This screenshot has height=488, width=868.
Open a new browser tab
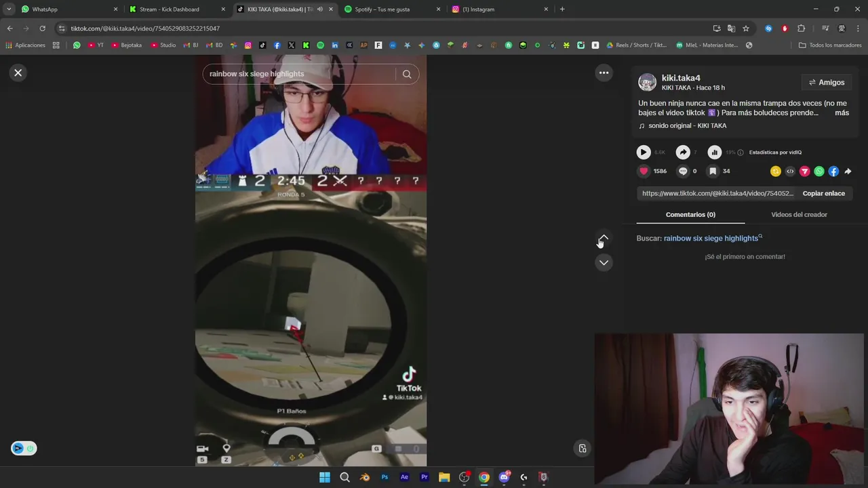[x=562, y=9]
